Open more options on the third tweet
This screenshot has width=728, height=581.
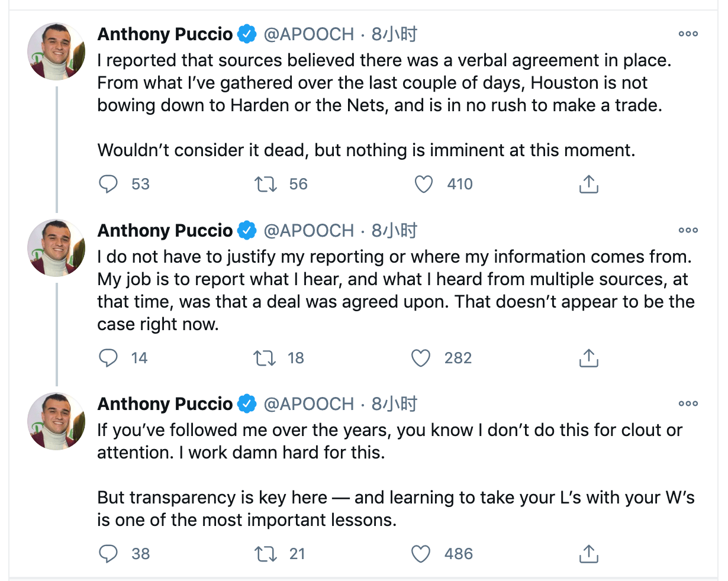pyautogui.click(x=688, y=404)
